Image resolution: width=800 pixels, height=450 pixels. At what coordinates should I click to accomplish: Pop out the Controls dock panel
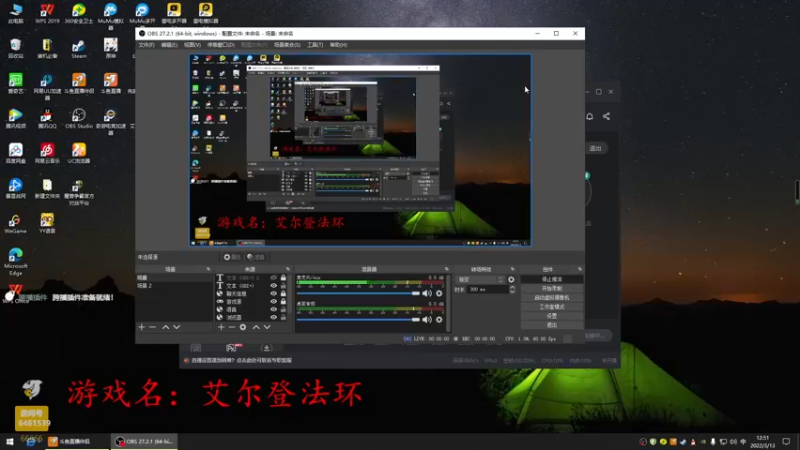click(x=580, y=269)
